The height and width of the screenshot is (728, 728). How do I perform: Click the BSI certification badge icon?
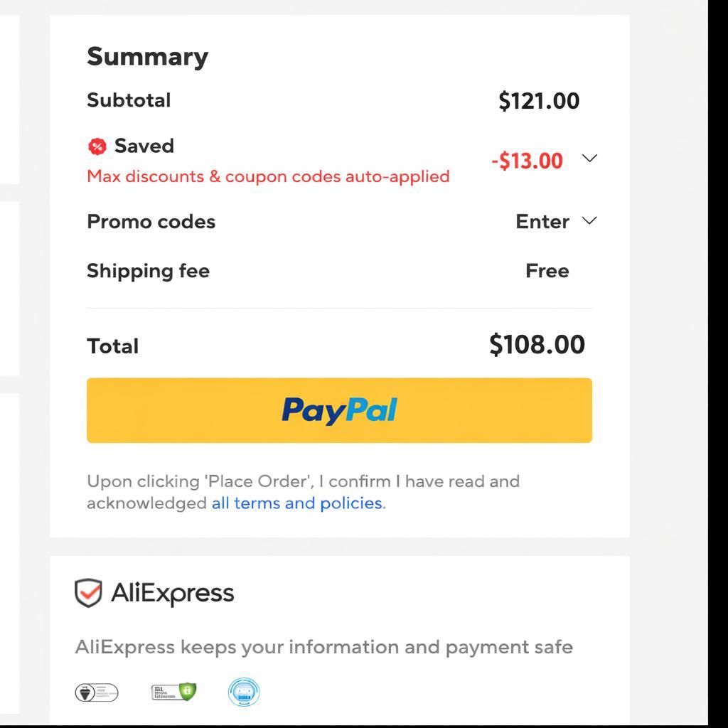coord(97,692)
